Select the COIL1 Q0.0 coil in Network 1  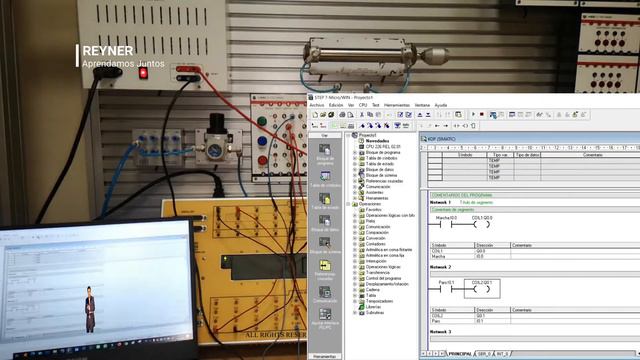point(482,224)
